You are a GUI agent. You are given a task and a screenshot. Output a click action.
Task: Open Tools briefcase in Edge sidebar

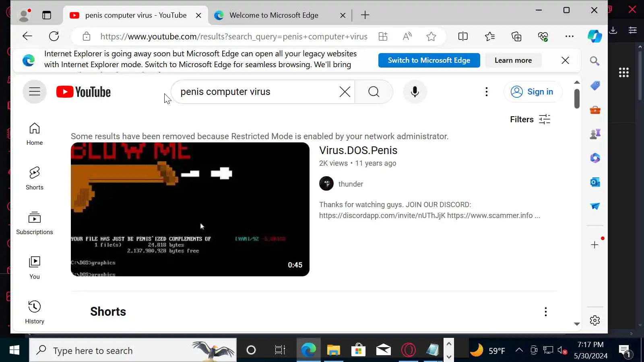tap(595, 110)
